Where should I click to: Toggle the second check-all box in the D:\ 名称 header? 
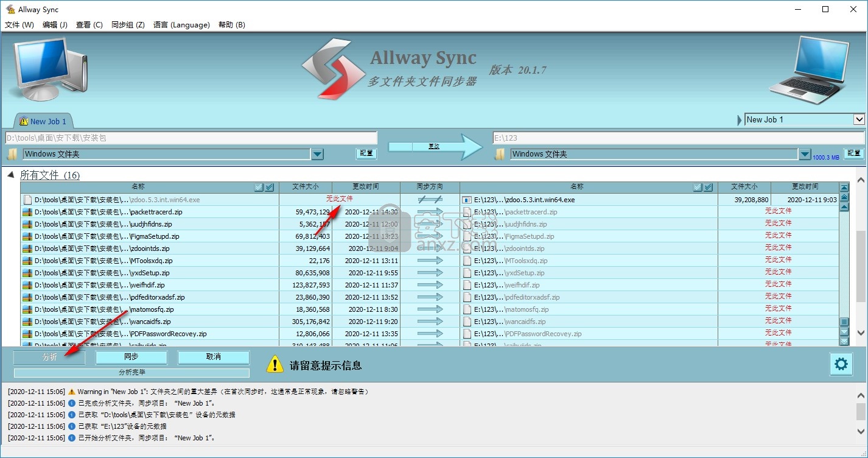click(x=270, y=187)
